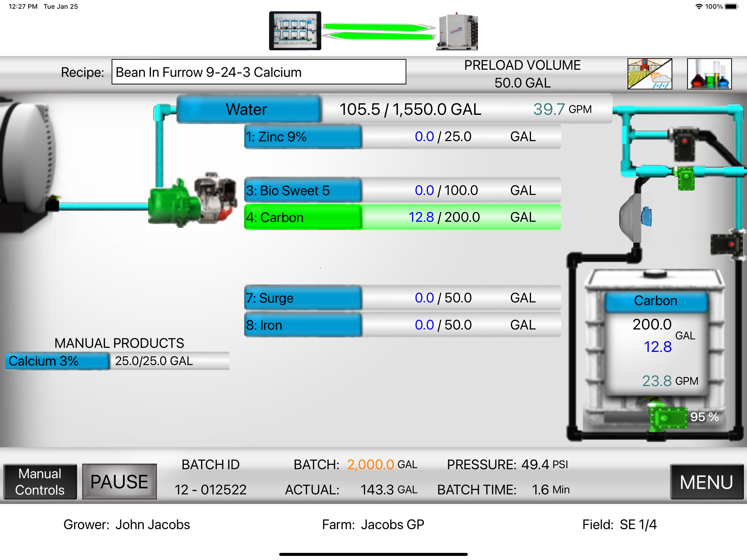Viewport: 747px width, 560px height.
Task: Tap the Carbon tote label header
Action: tap(655, 301)
